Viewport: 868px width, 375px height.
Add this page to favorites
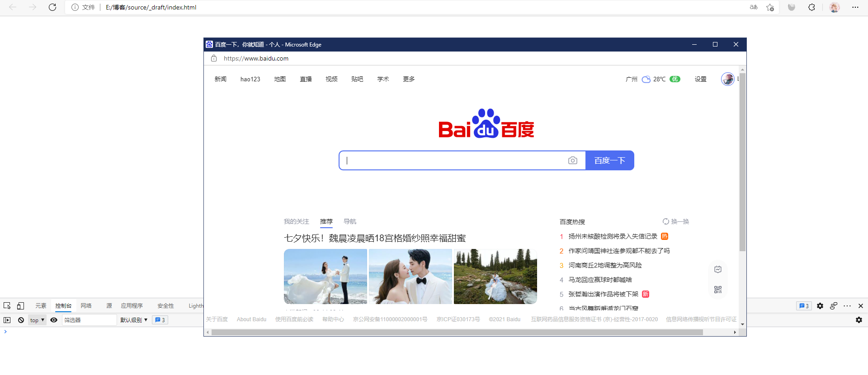770,7
